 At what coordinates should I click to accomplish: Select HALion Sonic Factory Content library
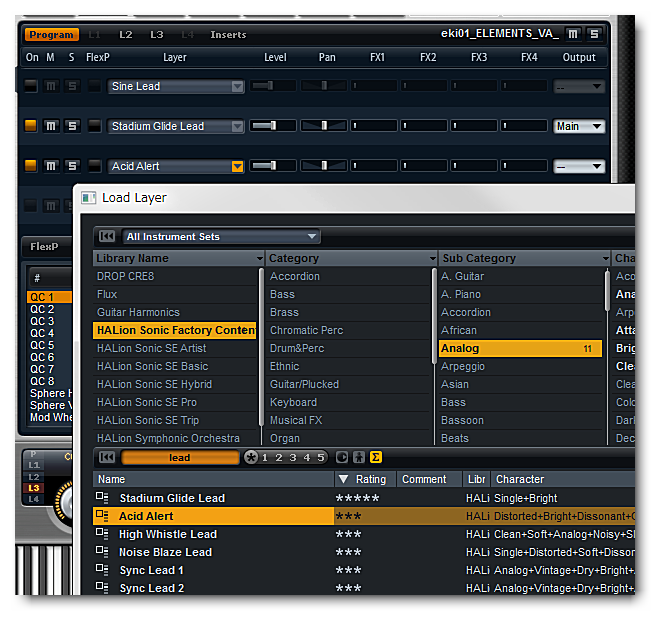174,330
